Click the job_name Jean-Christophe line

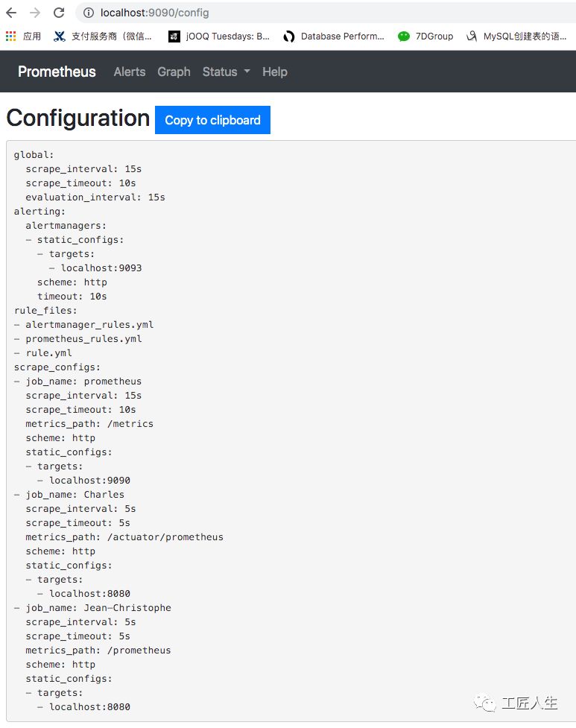pos(92,607)
